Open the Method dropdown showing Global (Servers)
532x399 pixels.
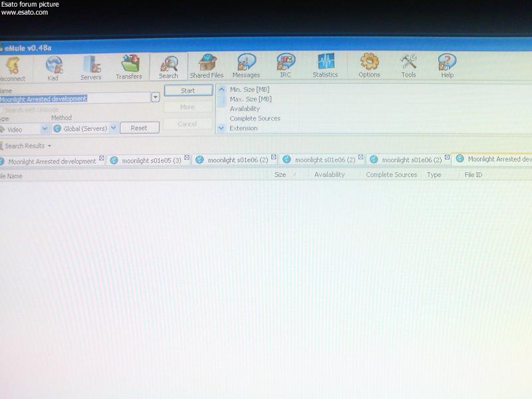tap(113, 128)
